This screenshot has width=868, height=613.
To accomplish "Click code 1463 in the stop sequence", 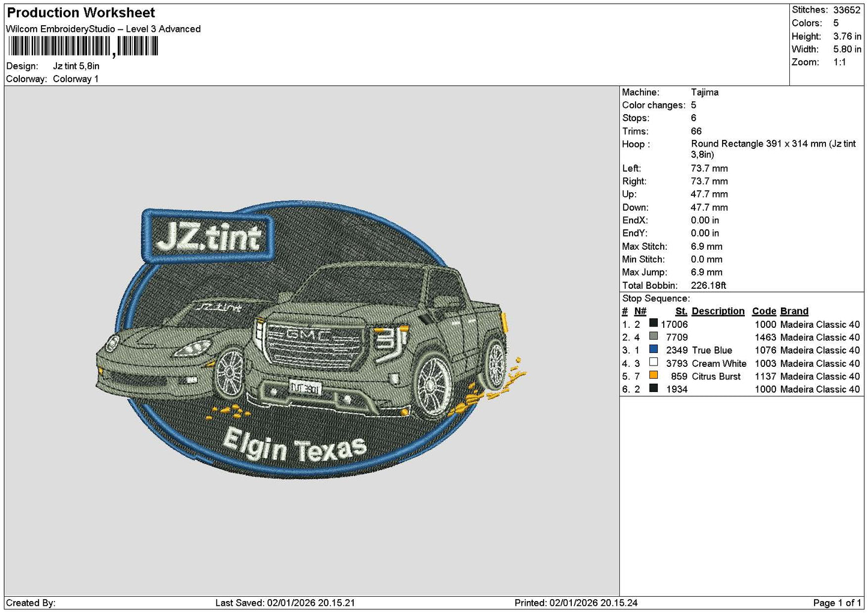I will [765, 337].
